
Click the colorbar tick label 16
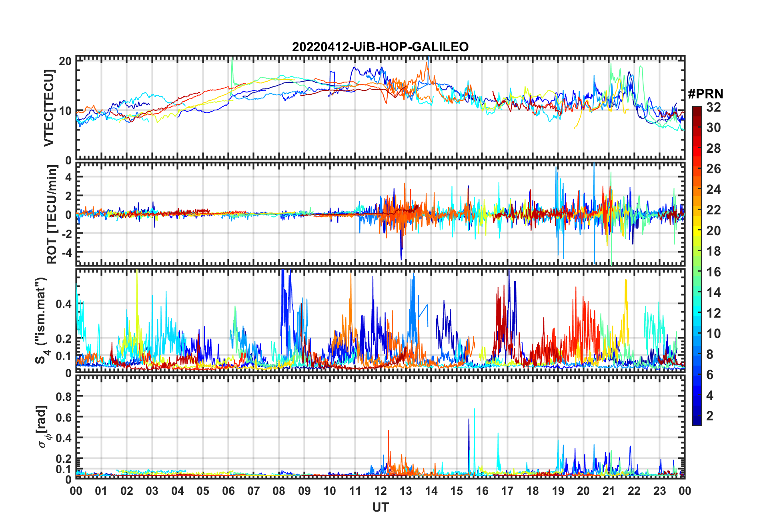tap(713, 272)
